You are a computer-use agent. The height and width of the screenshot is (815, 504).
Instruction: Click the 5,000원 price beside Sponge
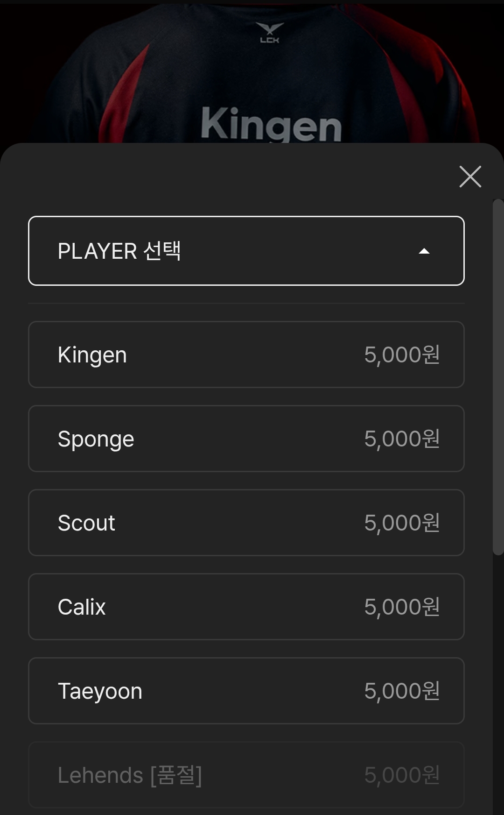coord(402,439)
